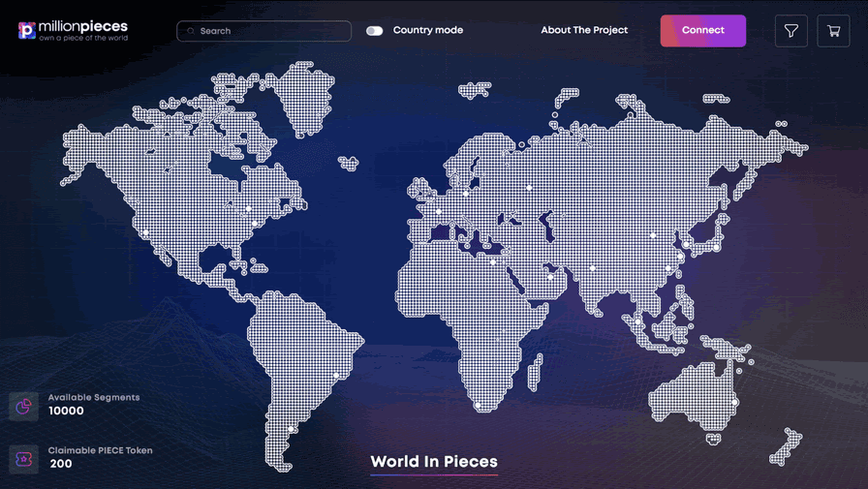The height and width of the screenshot is (489, 868).
Task: Click the millionpieces brand name text
Action: point(83,26)
